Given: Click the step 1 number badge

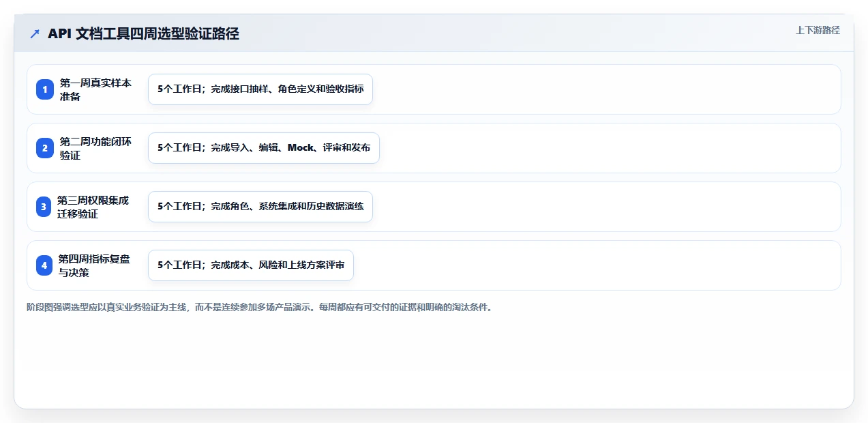Looking at the screenshot, I should pyautogui.click(x=44, y=89).
